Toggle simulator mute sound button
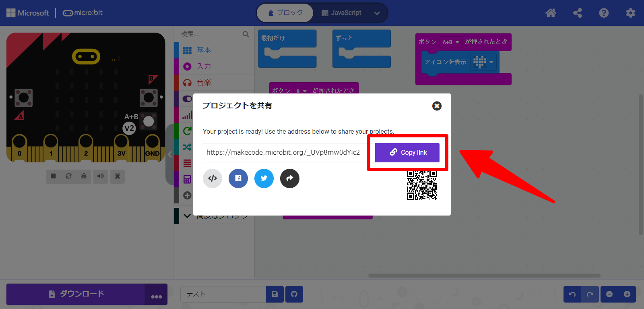Image resolution: width=644 pixels, height=309 pixels. pyautogui.click(x=101, y=176)
